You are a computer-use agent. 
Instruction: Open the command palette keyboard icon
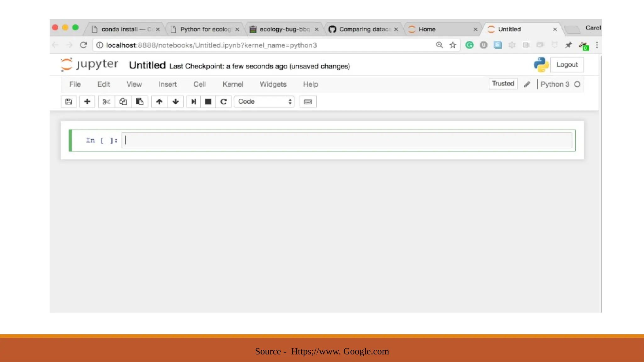coord(308,102)
